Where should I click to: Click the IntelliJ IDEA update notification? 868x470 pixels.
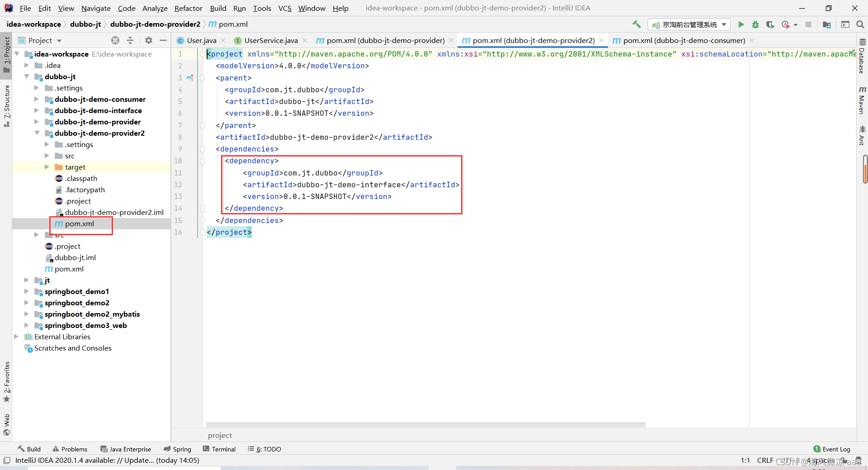[x=107, y=461]
